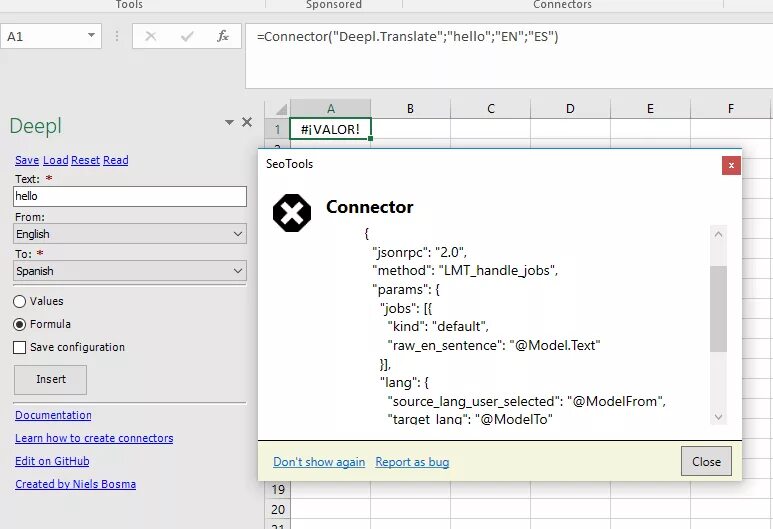Select row 20 header
Image resolution: width=773 pixels, height=529 pixels.
click(278, 509)
